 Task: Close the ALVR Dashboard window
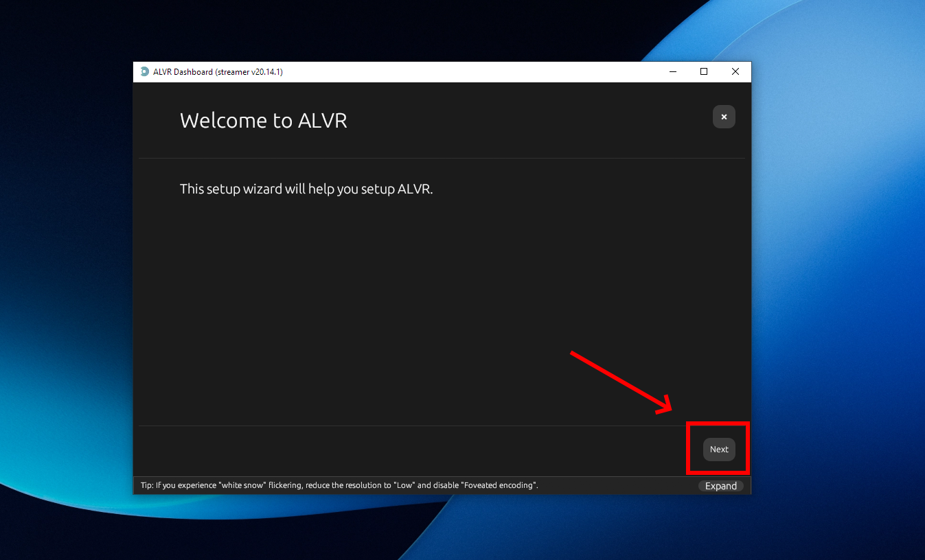pos(735,72)
